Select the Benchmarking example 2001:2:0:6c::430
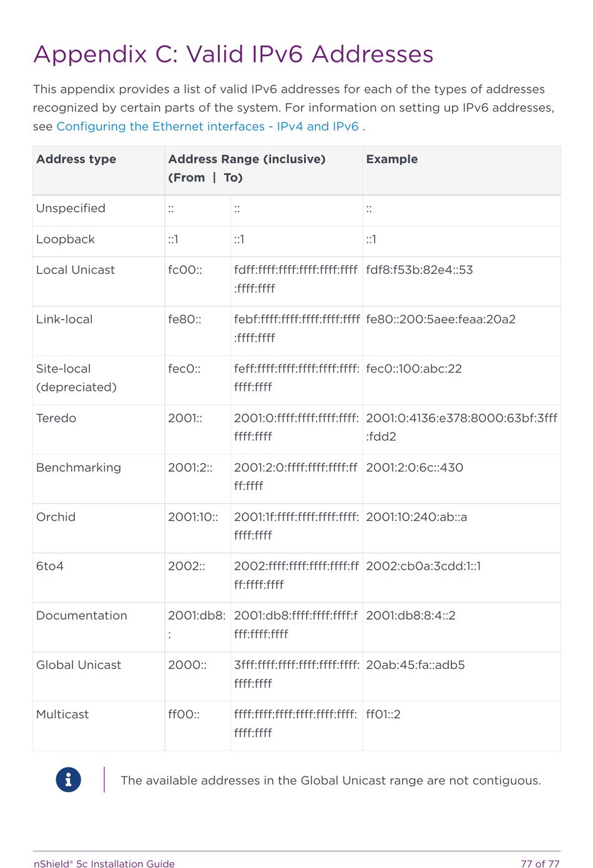 click(x=414, y=467)
